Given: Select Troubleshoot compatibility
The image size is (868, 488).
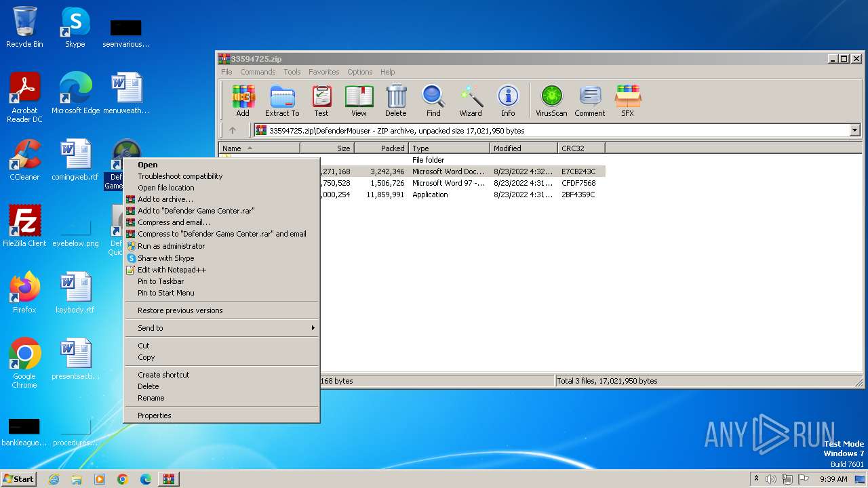Looking at the screenshot, I should point(222,176).
